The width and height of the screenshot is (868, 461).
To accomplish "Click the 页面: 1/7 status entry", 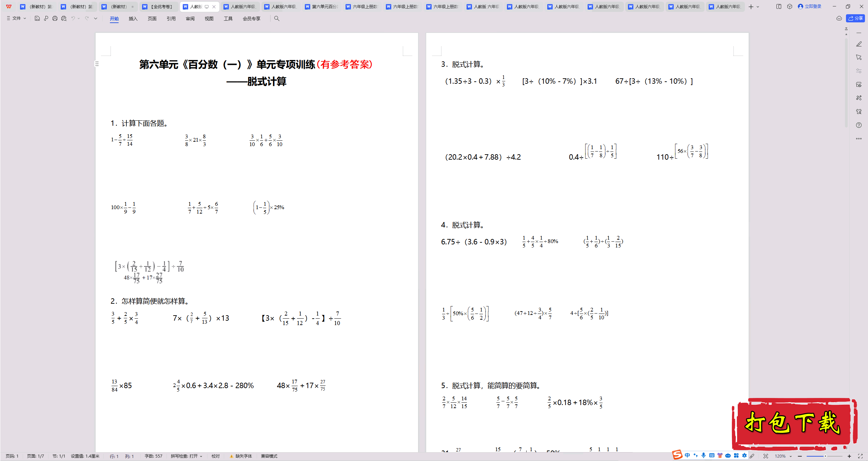I will pyautogui.click(x=36, y=456).
